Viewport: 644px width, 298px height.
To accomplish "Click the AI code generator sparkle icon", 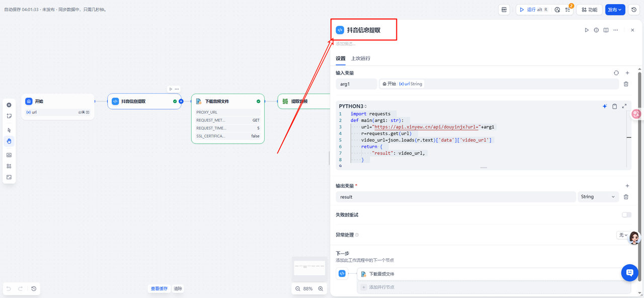I will tap(605, 106).
